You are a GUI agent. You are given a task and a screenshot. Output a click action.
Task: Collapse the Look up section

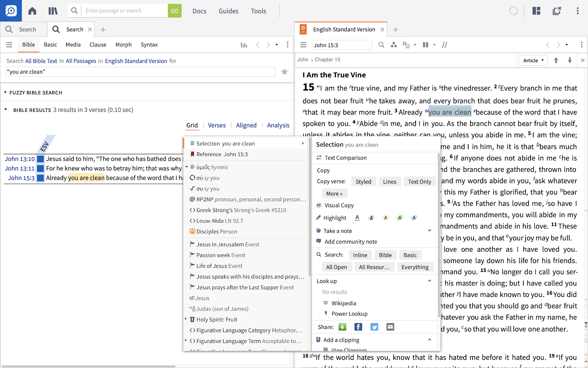(x=430, y=281)
